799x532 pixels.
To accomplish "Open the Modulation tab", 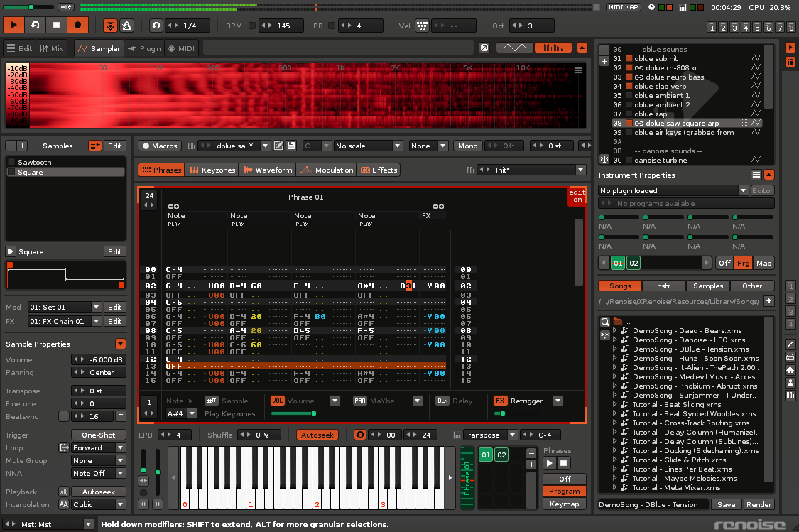I will tap(327, 170).
